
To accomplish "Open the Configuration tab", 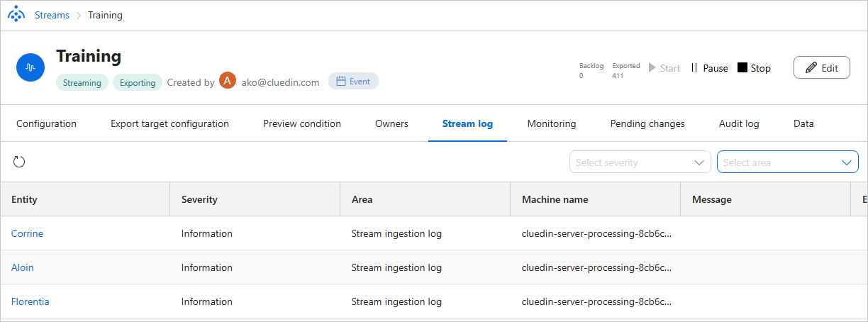I will coord(46,123).
